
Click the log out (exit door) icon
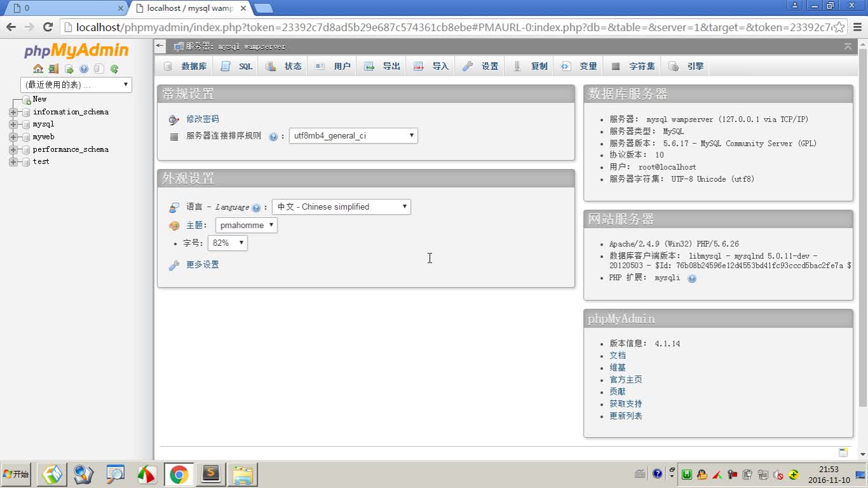coord(53,69)
